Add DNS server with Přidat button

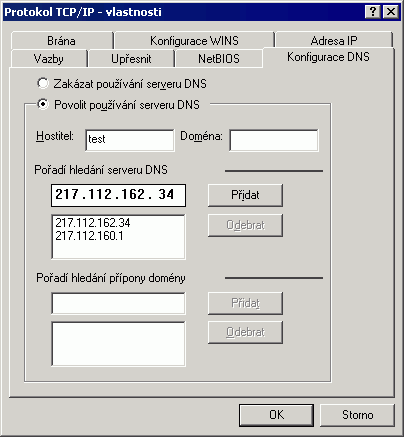click(245, 195)
